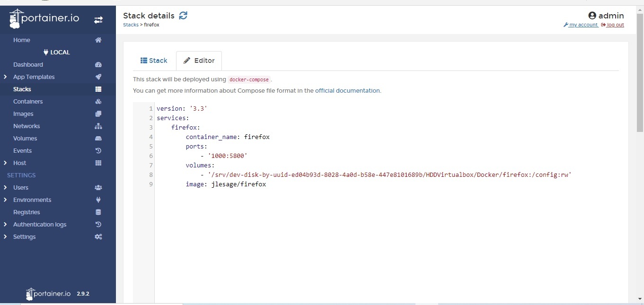Click the sidebar collapse toggle arrows icon
The height and width of the screenshot is (305, 644).
(98, 20)
